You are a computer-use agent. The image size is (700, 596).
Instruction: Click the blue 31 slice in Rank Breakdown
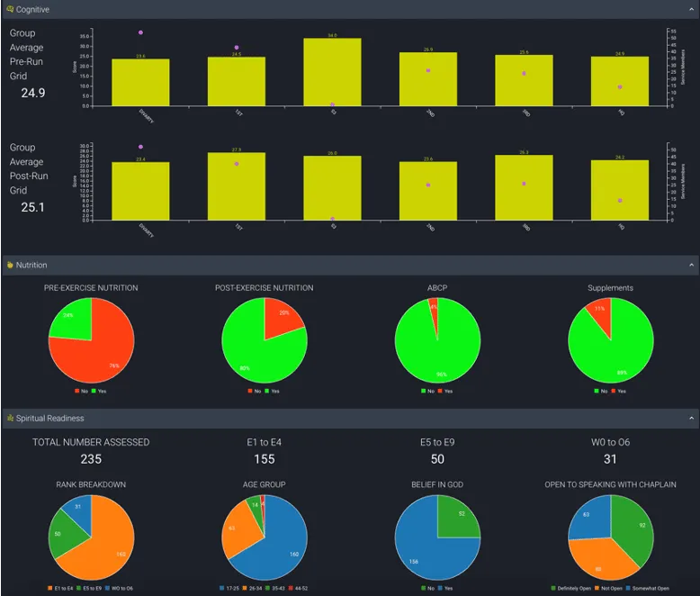[80, 511]
